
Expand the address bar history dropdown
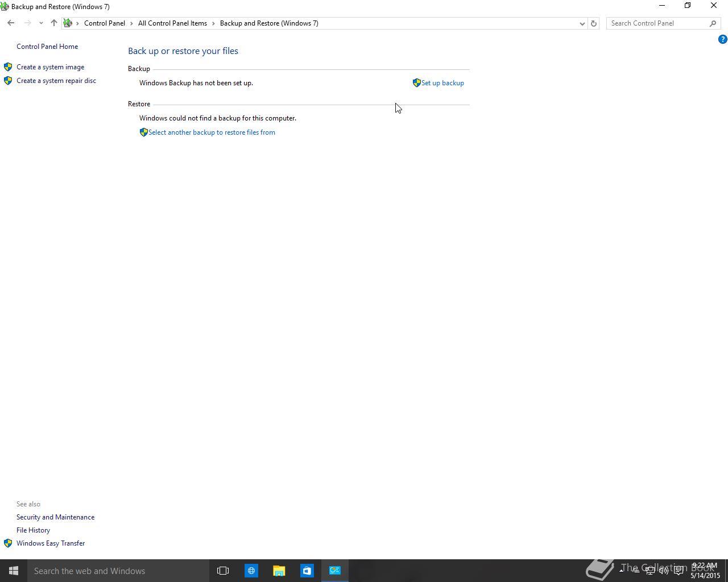pos(582,23)
